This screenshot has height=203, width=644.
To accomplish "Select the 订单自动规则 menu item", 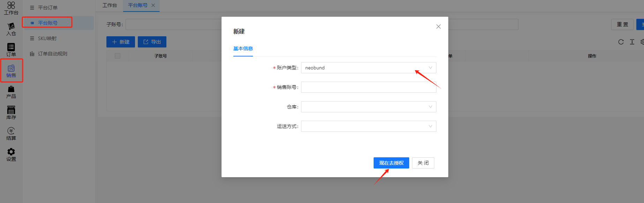I will tap(52, 54).
